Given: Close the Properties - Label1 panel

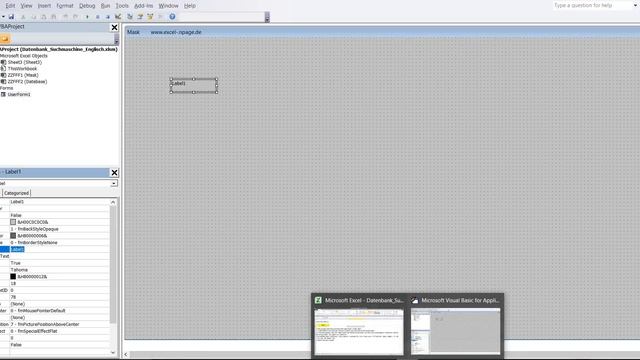Looking at the screenshot, I should (x=114, y=173).
